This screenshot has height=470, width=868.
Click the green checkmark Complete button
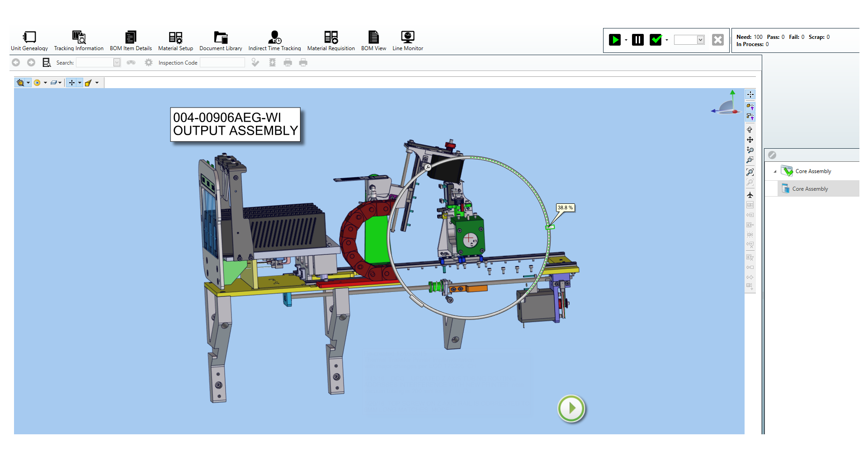pyautogui.click(x=656, y=40)
